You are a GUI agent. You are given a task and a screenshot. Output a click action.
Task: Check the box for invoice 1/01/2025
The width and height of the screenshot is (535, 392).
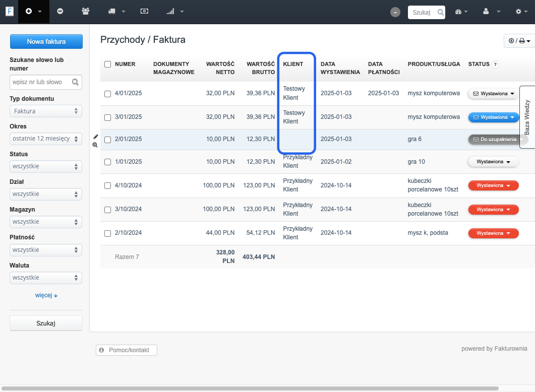(108, 162)
